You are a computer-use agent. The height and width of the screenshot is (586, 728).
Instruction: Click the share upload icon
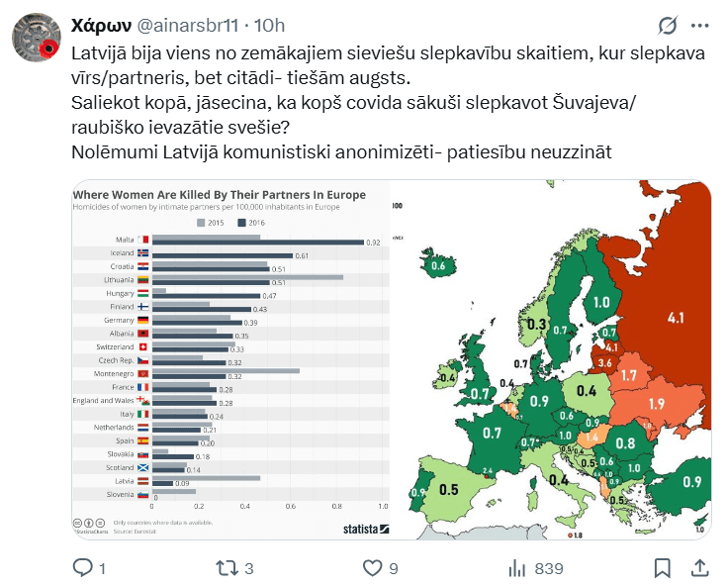(698, 567)
